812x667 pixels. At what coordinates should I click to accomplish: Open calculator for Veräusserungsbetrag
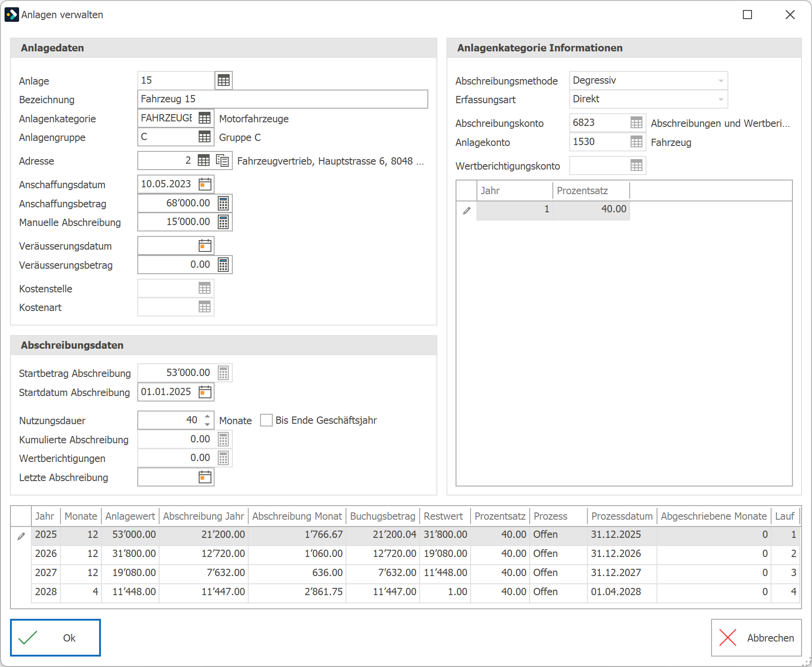[x=223, y=265]
